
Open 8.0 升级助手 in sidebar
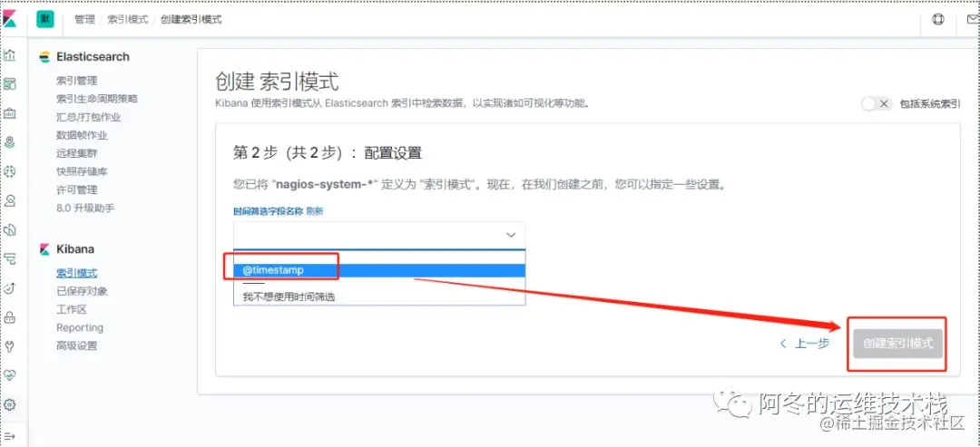click(x=85, y=208)
